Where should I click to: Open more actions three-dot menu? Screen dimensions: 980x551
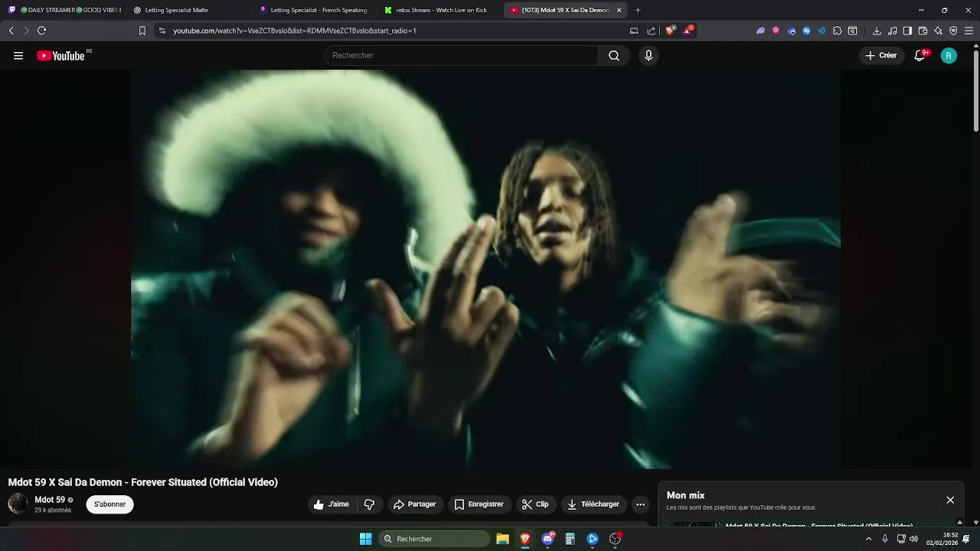(x=640, y=504)
